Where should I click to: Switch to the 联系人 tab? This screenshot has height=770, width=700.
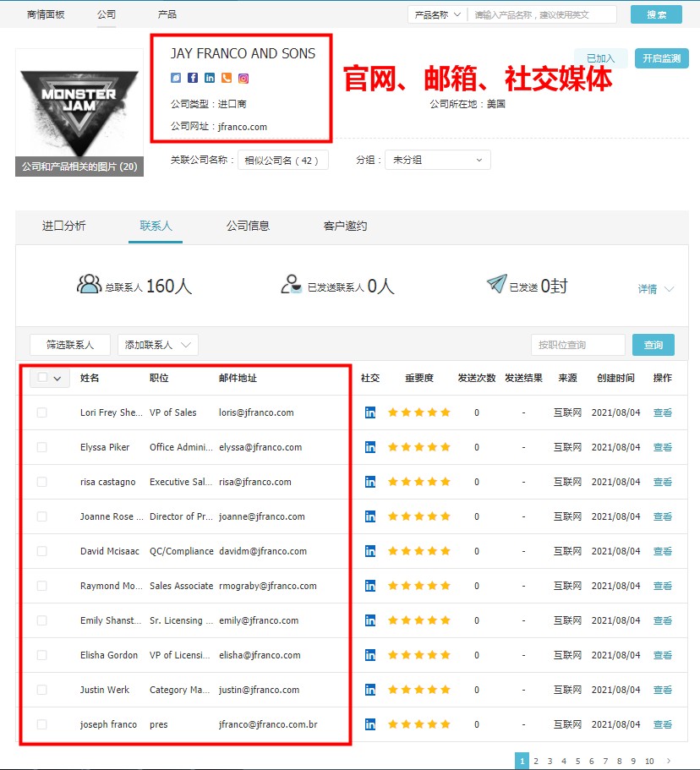156,226
